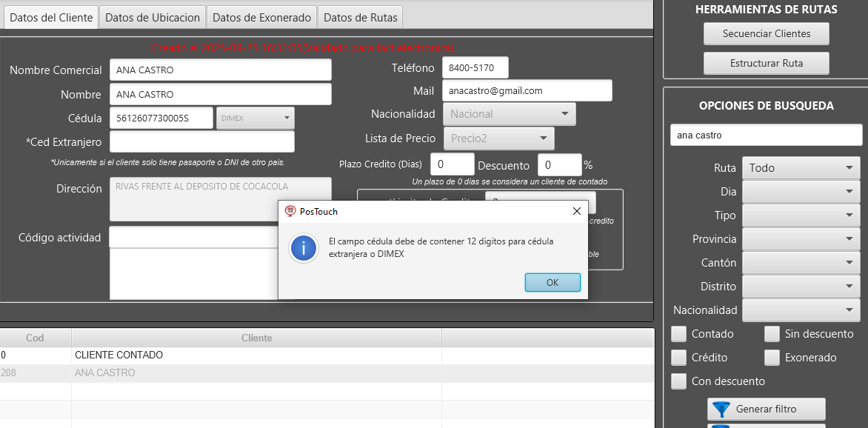Screen dimensions: 868x428
Task: Switch to Datos de Ubicacion tab
Action: click(153, 18)
